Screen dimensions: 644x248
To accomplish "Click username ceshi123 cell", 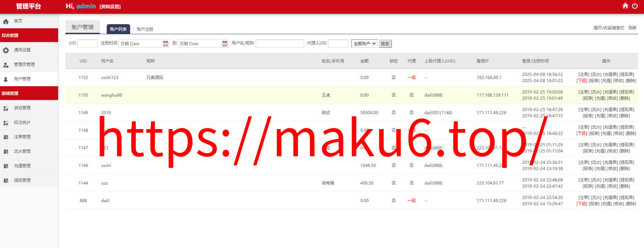I will click(110, 78).
